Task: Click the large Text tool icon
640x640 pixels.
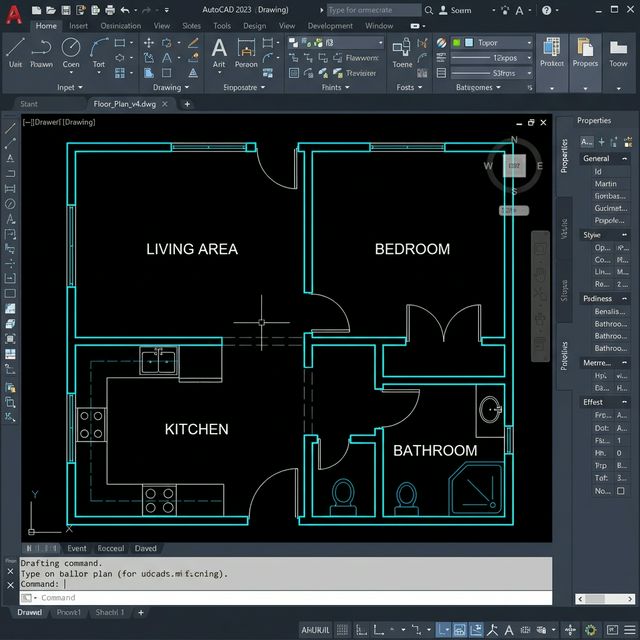Action: click(x=219, y=47)
